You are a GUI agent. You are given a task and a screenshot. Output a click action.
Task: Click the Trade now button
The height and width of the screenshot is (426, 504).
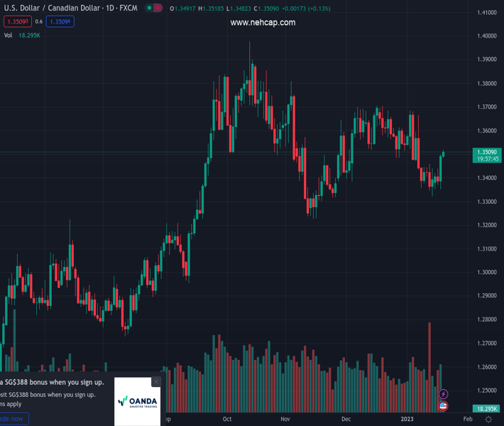(13, 419)
